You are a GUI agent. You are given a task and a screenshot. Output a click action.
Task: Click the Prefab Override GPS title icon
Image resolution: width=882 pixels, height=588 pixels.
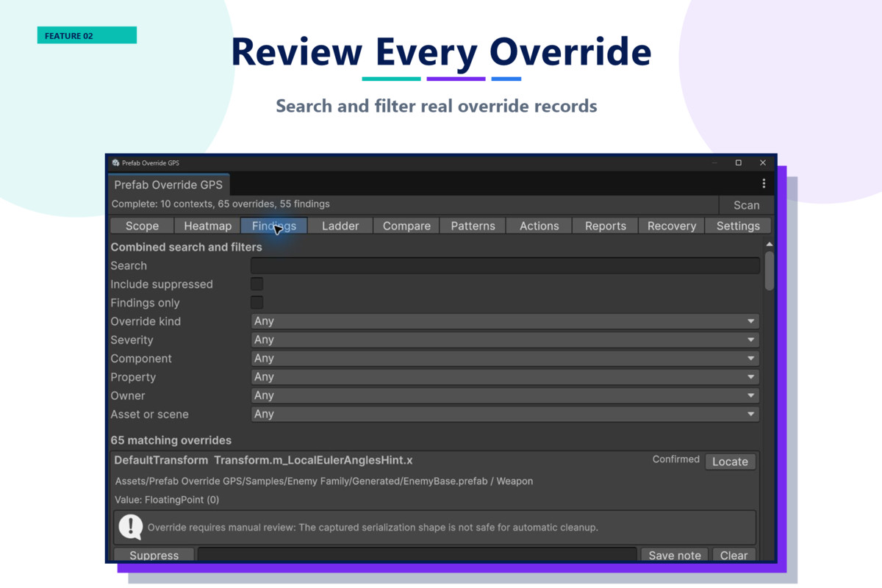pyautogui.click(x=115, y=162)
